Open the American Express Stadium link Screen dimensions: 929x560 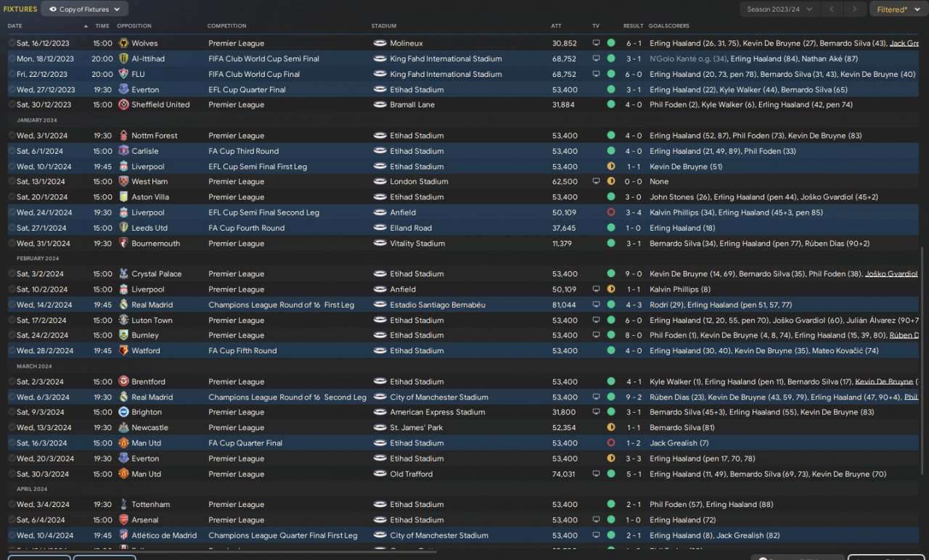click(437, 412)
